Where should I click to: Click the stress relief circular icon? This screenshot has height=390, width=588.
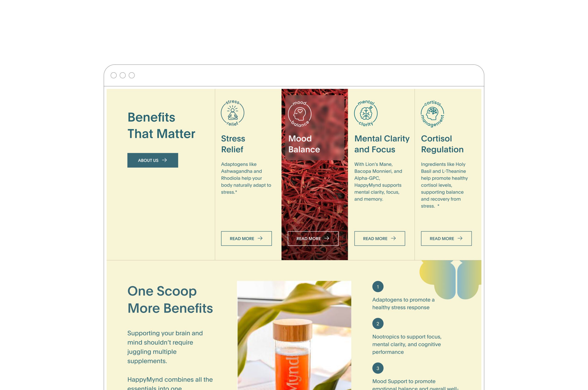[232, 113]
